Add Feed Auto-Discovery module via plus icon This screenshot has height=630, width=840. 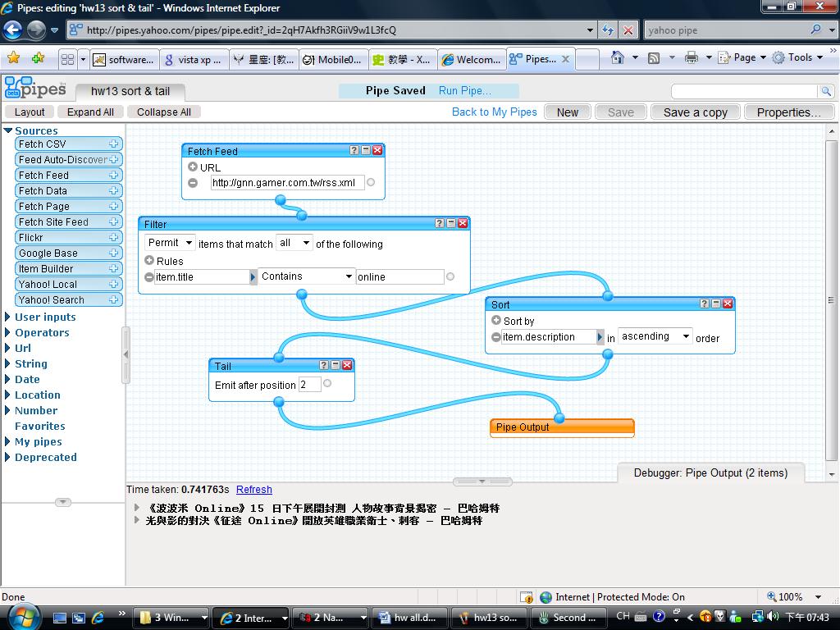[x=113, y=159]
